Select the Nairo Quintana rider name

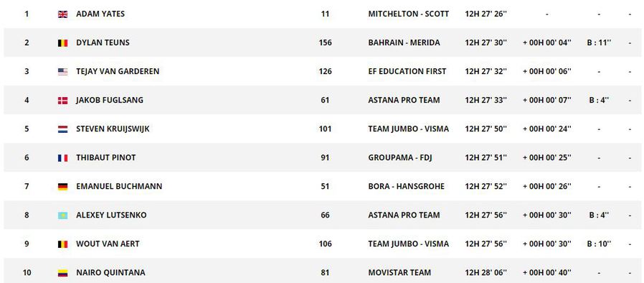[x=110, y=273]
